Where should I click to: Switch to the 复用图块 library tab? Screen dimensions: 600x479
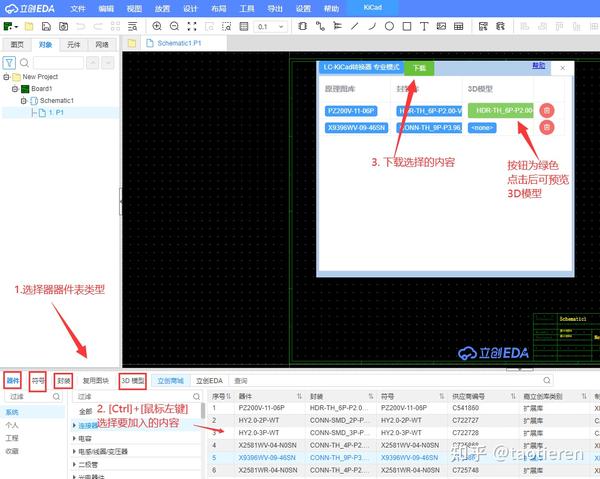(x=96, y=381)
